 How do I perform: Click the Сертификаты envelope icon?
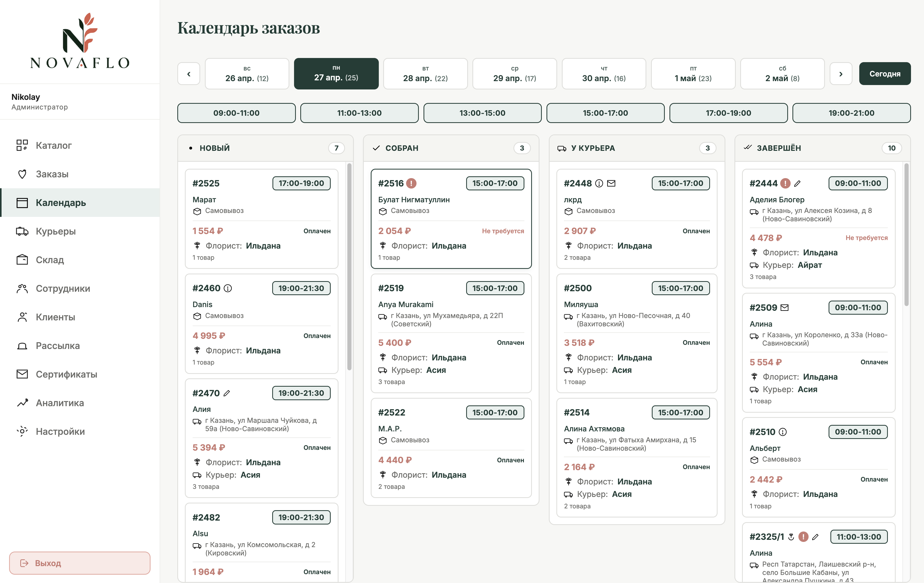(22, 374)
